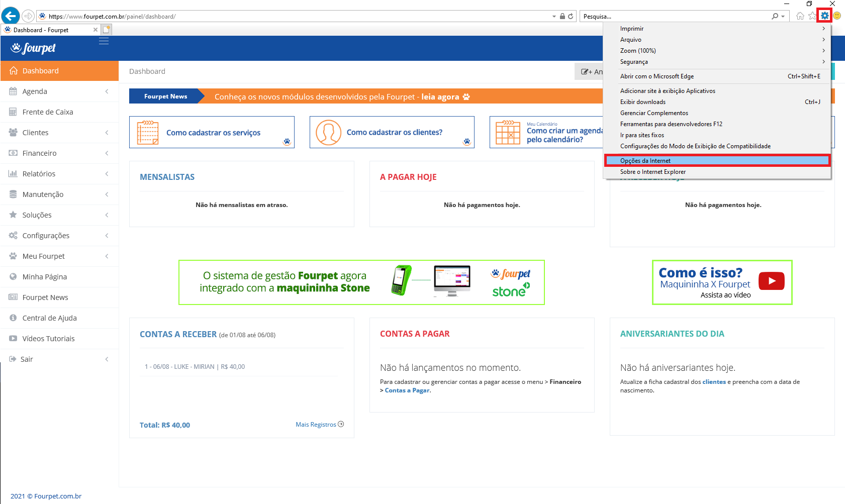
Task: Open the Internet Explorer tools gear icon
Action: 824,16
